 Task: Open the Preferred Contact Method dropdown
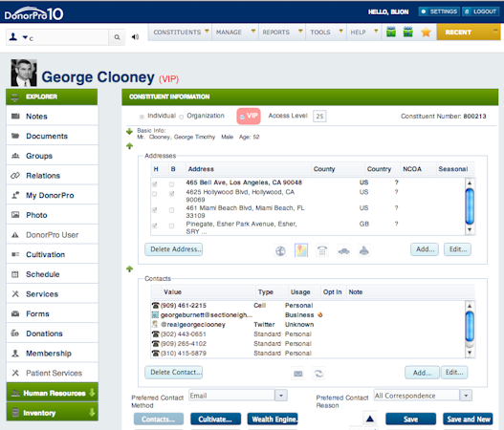(x=281, y=396)
